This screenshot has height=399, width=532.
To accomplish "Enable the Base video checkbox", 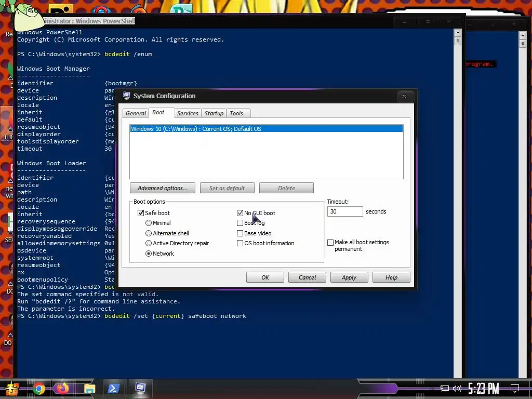I will [x=240, y=233].
